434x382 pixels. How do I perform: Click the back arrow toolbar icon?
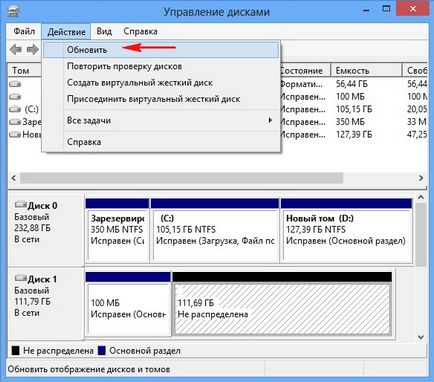(16, 50)
